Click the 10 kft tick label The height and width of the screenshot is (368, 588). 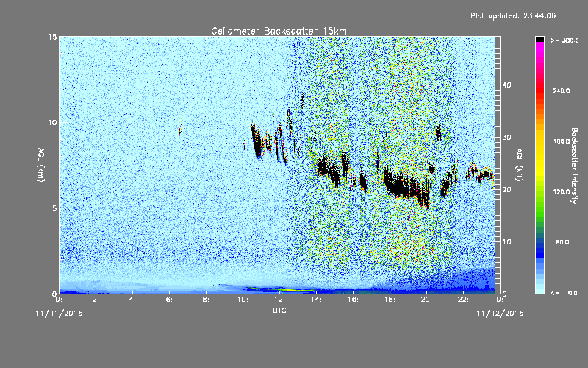[506, 242]
